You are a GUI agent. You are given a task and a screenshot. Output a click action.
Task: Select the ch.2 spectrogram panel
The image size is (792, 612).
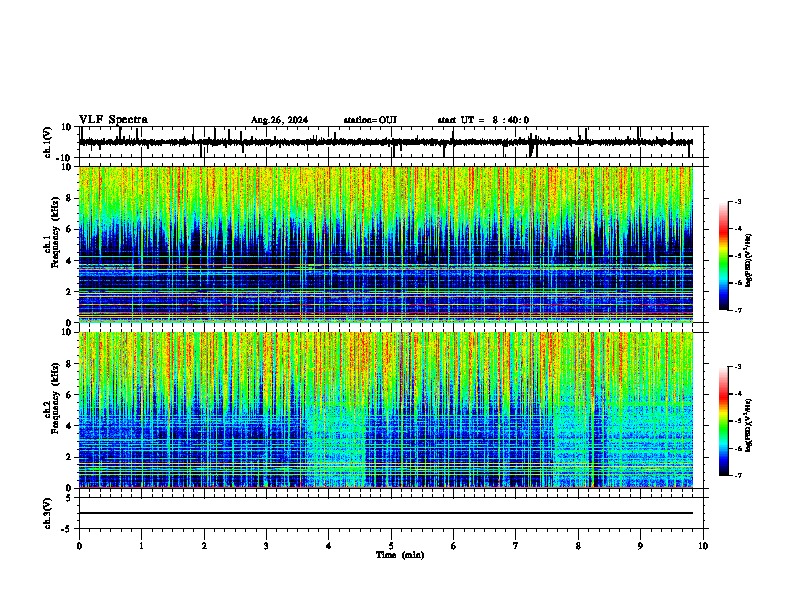[x=386, y=410]
